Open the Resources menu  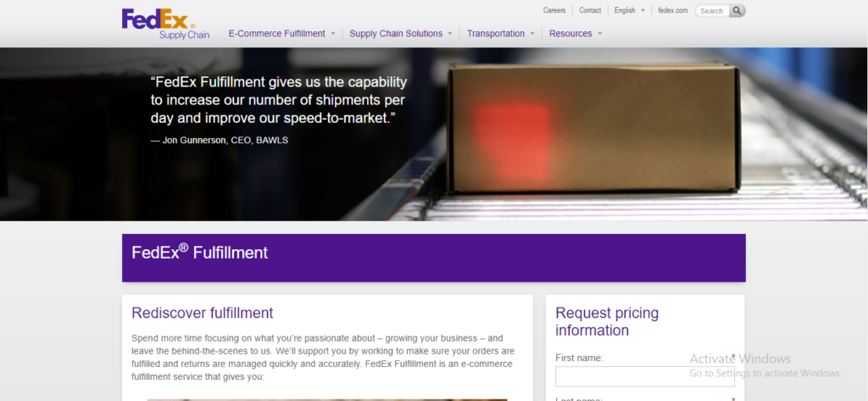(570, 33)
